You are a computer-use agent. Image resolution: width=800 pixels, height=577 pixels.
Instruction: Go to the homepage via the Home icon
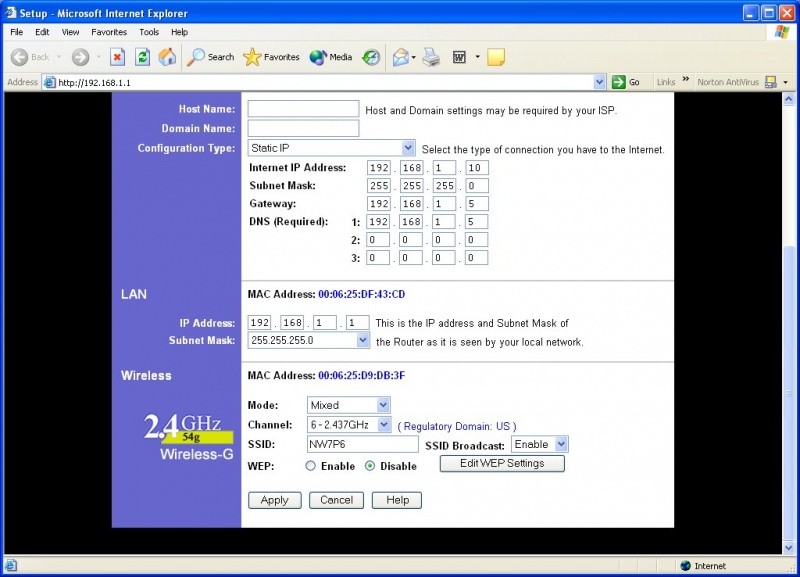coord(166,57)
